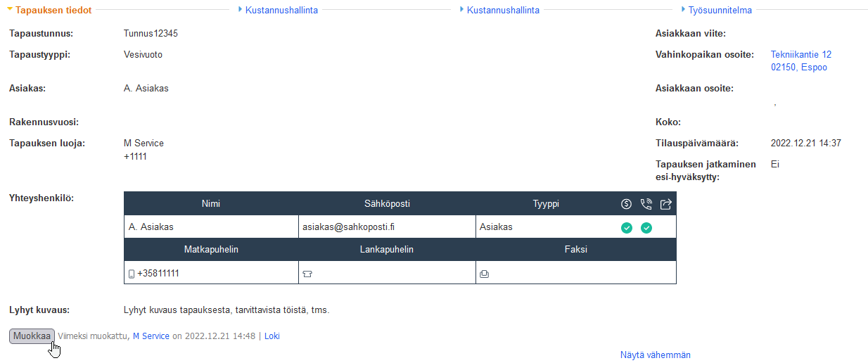Click the phone call icon in table header

point(646,204)
